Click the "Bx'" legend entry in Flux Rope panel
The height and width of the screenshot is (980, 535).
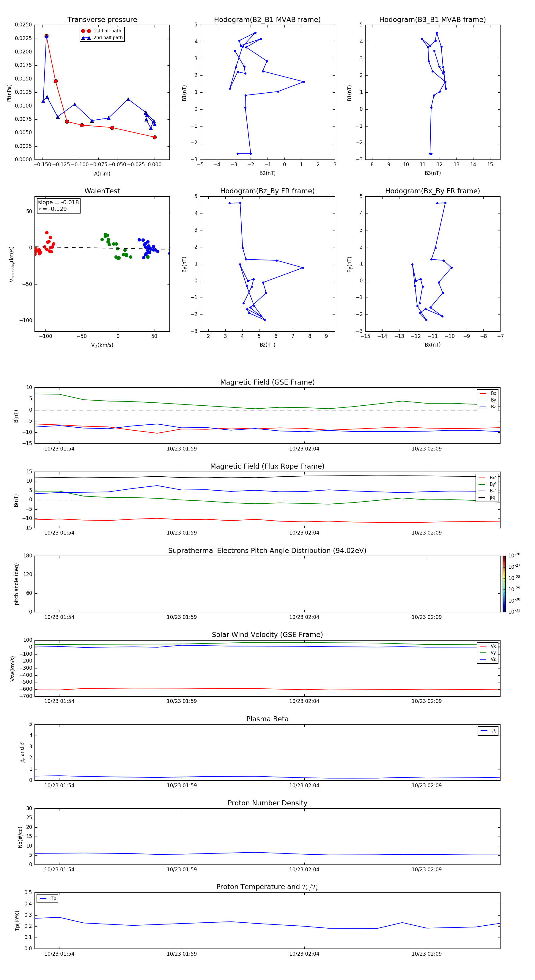click(487, 478)
